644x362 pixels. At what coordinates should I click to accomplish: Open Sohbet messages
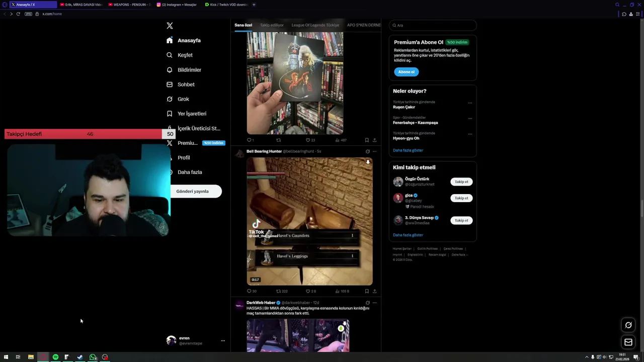pyautogui.click(x=180, y=84)
